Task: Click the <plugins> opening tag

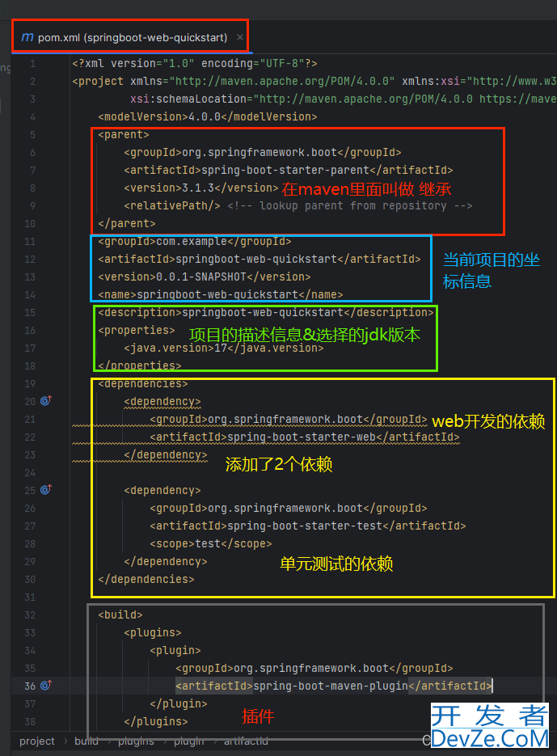Action: click(153, 632)
